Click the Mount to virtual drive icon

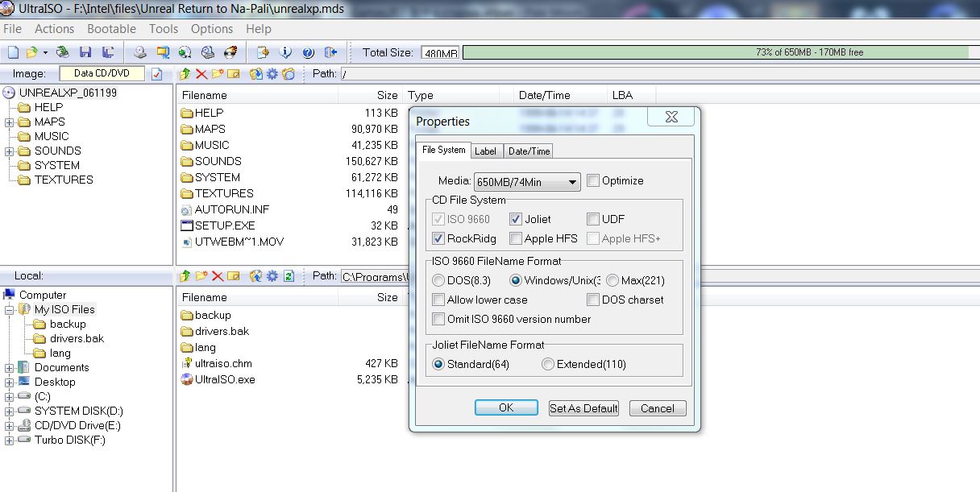click(207, 52)
